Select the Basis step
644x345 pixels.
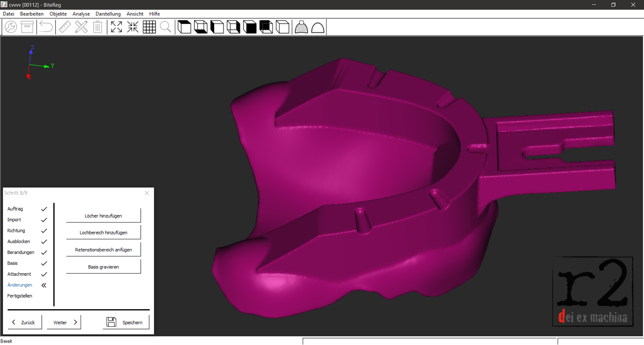pos(12,263)
